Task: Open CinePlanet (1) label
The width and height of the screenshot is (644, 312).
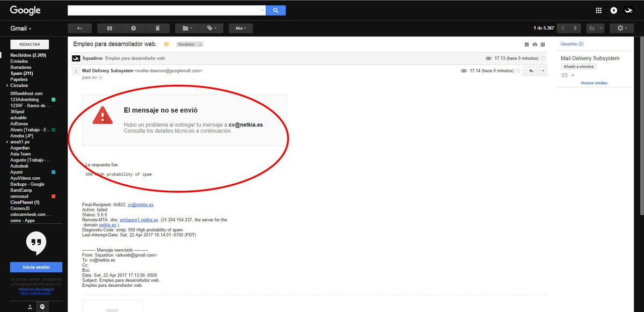Action: [x=25, y=202]
